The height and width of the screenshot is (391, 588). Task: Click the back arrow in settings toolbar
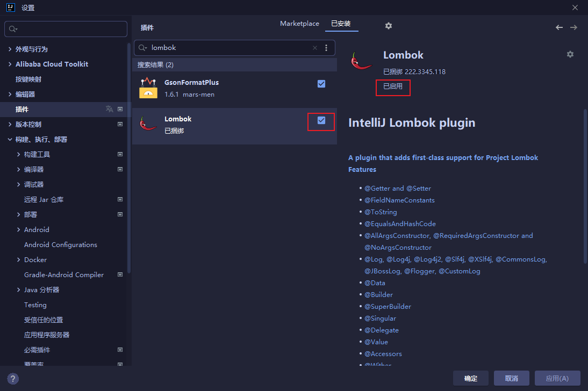point(558,27)
